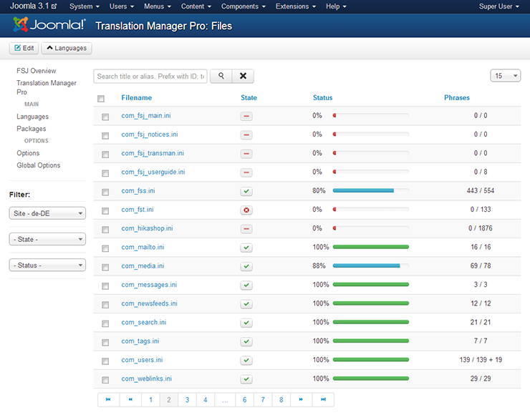The width and height of the screenshot is (530, 420).
Task: Expand the Help menu
Action: (336, 6)
